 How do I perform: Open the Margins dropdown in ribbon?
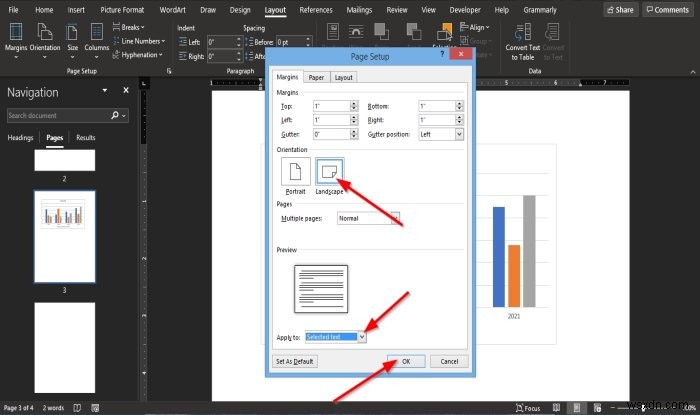point(16,41)
